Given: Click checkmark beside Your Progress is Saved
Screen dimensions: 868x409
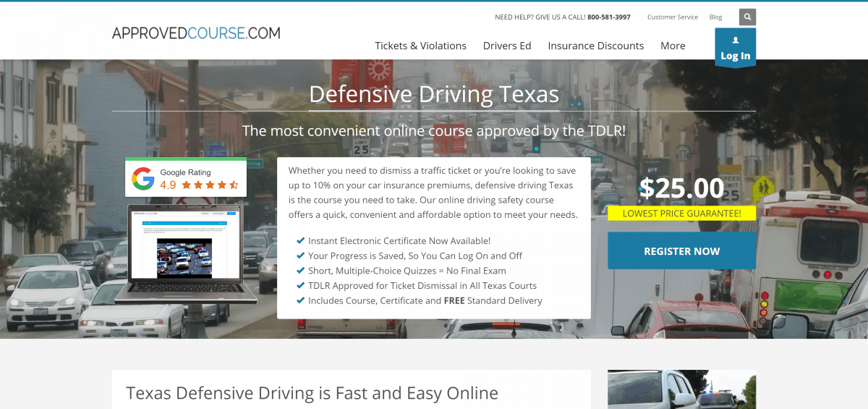Looking at the screenshot, I should 300,256.
